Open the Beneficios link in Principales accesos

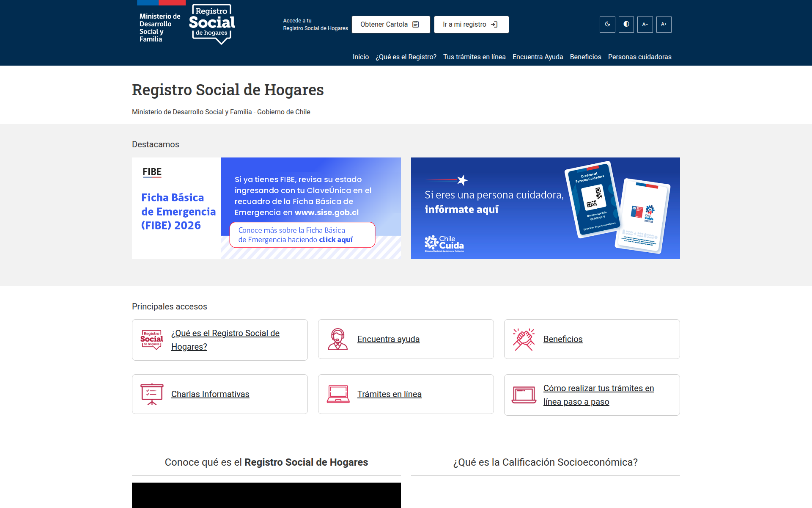pyautogui.click(x=563, y=339)
